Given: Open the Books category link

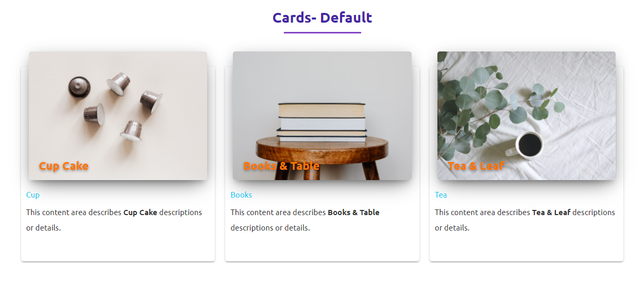Looking at the screenshot, I should 241,195.
